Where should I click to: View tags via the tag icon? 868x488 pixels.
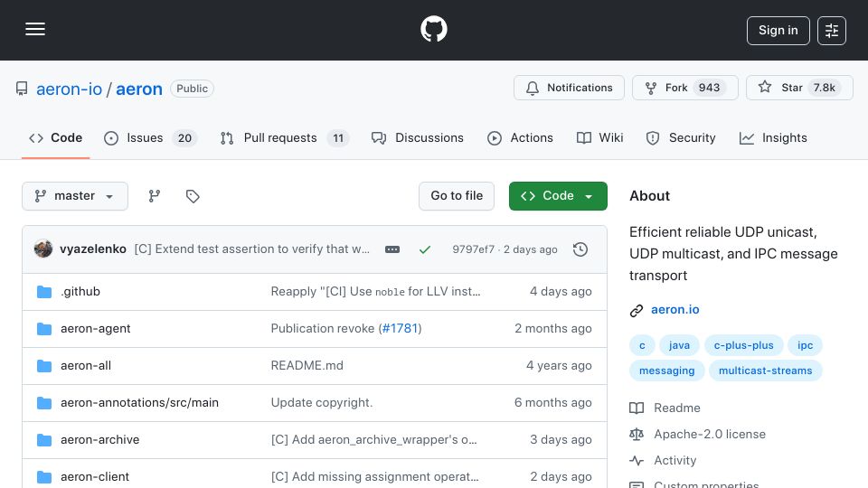(x=193, y=196)
